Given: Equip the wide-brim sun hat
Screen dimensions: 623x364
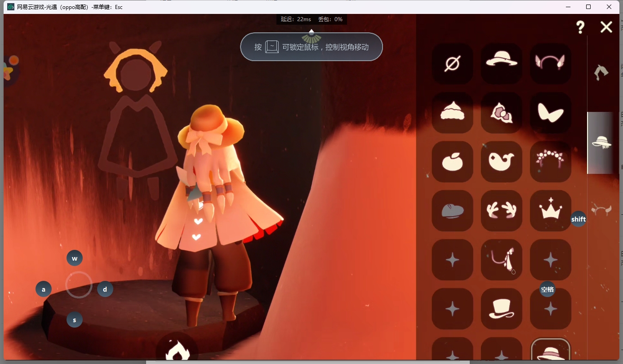Looking at the screenshot, I should pos(502,64).
